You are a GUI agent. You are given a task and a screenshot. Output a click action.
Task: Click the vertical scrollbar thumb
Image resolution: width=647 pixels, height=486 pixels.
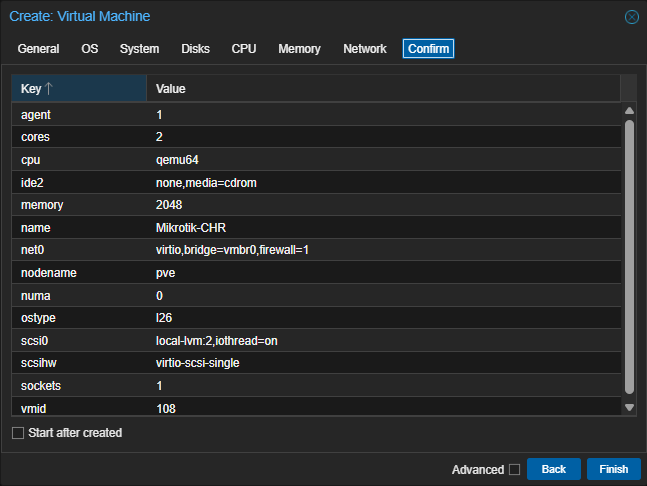point(629,257)
